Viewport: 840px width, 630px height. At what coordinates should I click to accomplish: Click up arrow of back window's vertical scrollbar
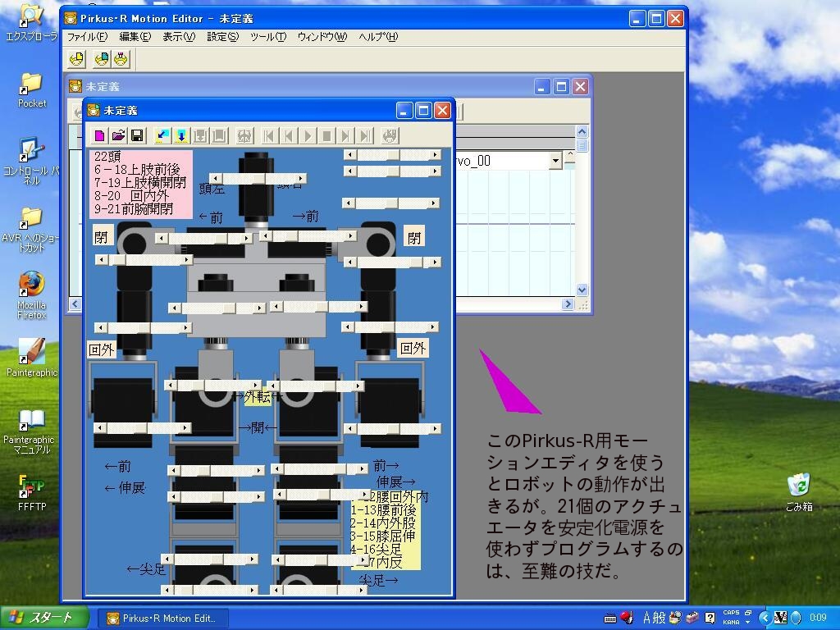tap(582, 131)
